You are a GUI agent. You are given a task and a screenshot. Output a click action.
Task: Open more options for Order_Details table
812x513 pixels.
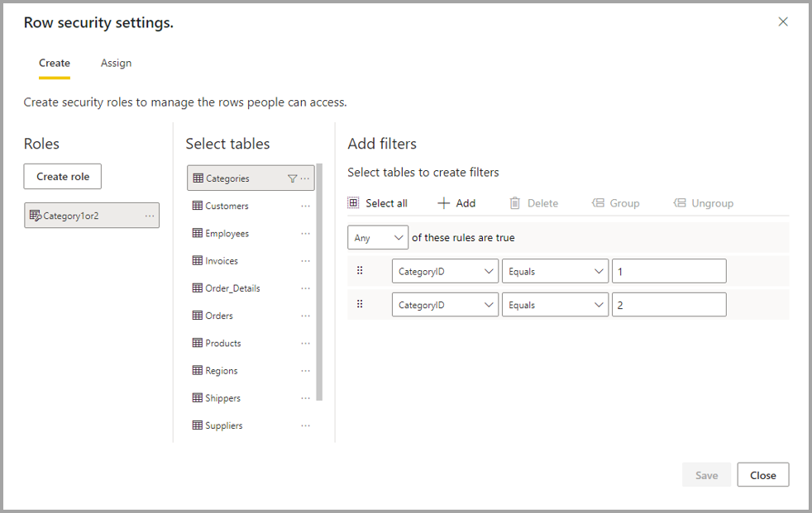click(306, 288)
